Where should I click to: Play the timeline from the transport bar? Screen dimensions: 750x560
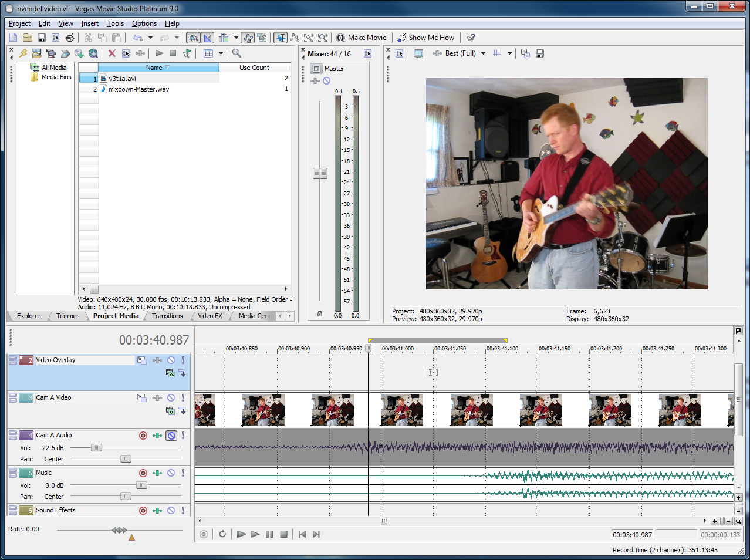pos(255,534)
